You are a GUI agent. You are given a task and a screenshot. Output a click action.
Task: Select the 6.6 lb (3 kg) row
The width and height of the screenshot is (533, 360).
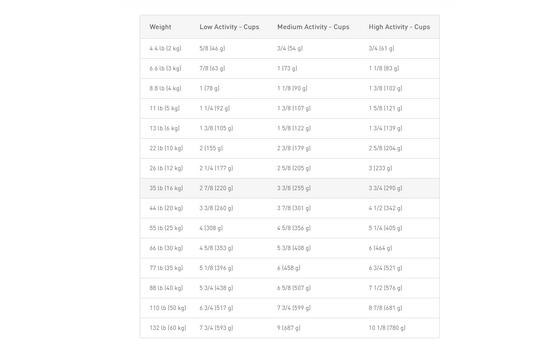290,68
